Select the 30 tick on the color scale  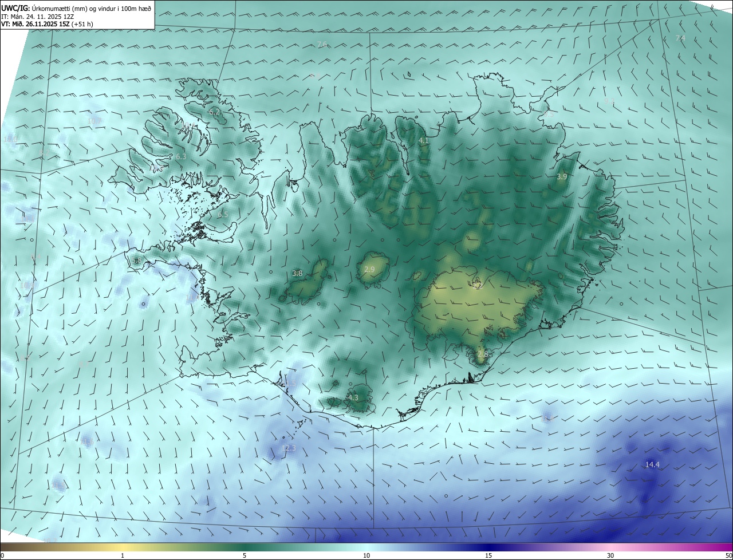pos(610,555)
